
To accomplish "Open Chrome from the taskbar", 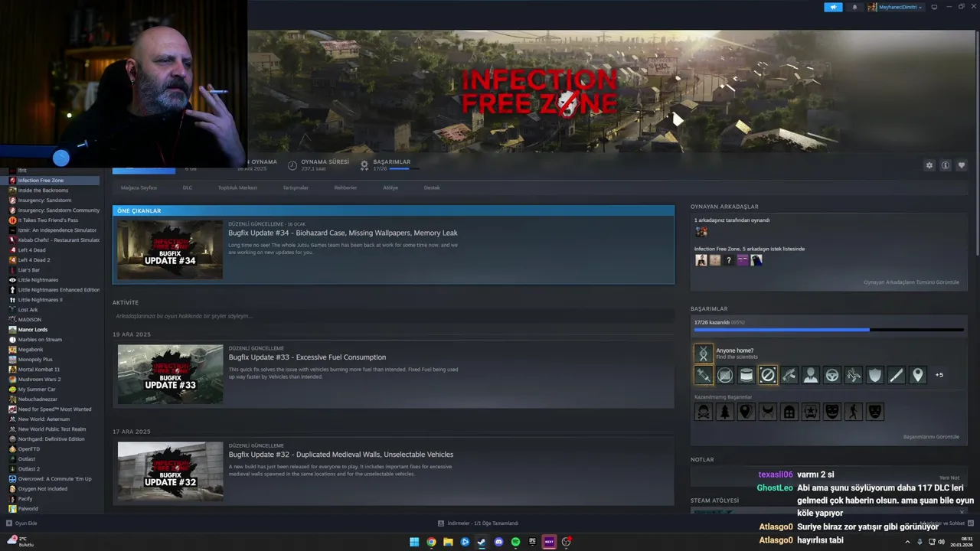I will point(431,542).
